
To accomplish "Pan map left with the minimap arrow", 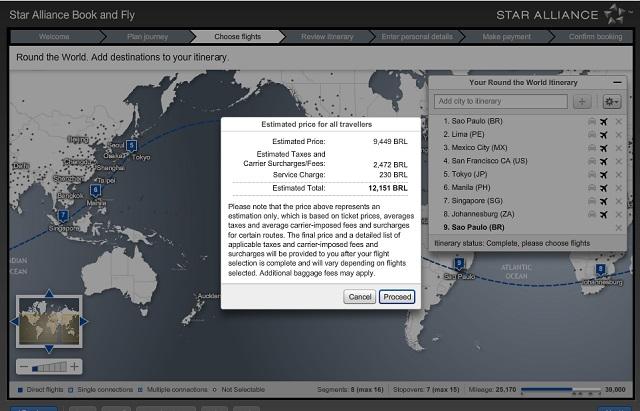I will (x=14, y=322).
